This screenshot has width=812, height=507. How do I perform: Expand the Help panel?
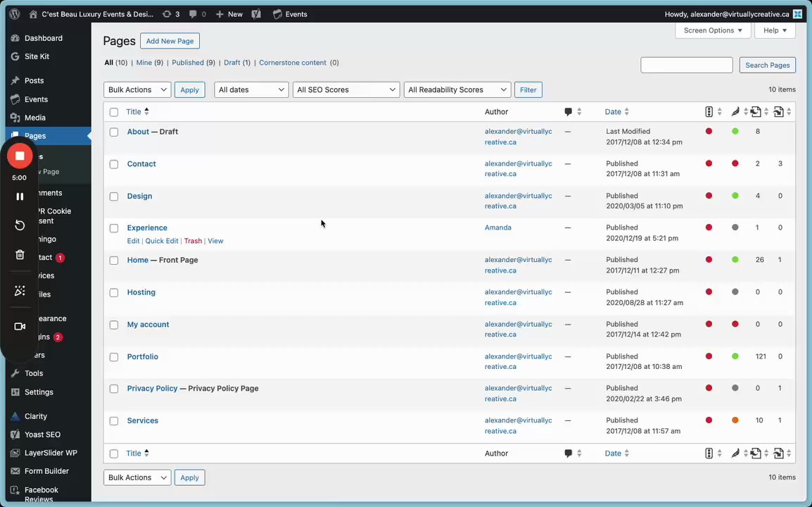pos(775,30)
